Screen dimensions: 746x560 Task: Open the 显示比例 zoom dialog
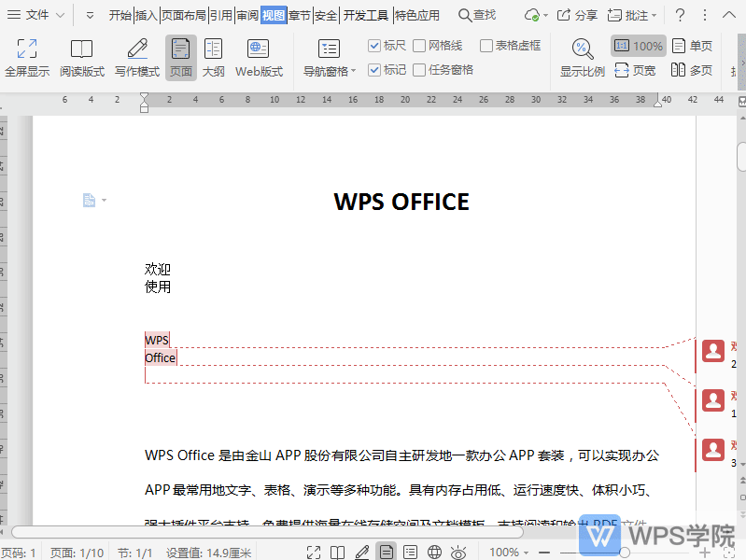click(x=583, y=58)
